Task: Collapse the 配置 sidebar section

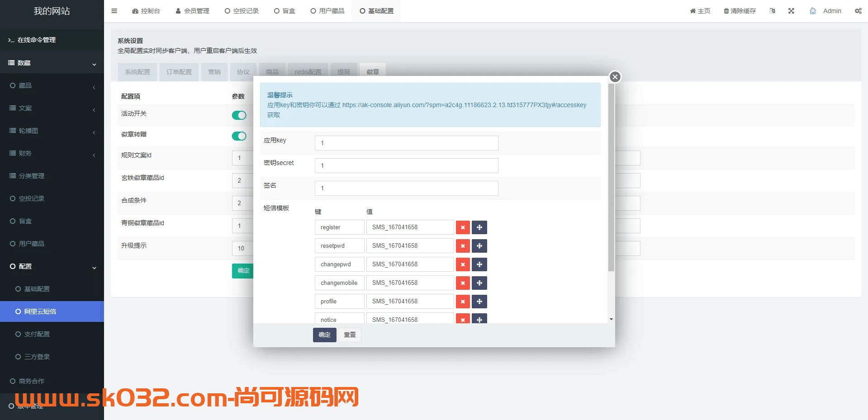Action: coord(52,266)
